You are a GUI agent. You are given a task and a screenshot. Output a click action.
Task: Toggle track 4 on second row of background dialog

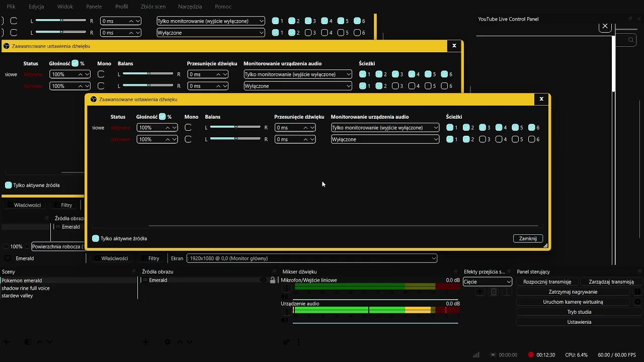click(x=412, y=86)
